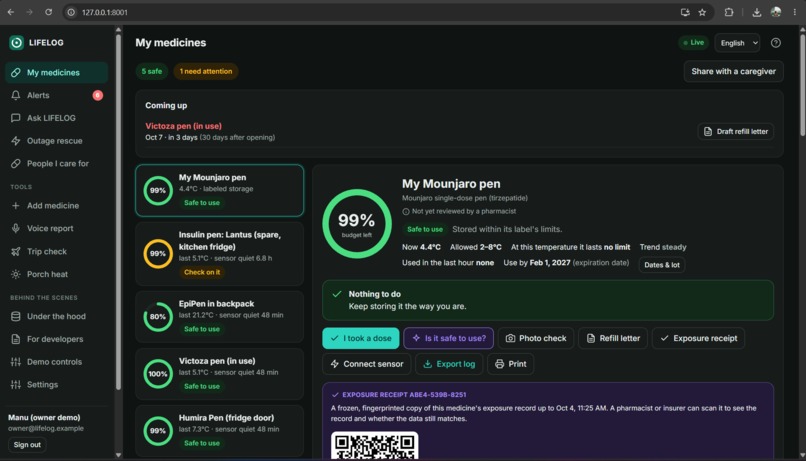This screenshot has height=461, width=806.
Task: Open the Dates & lot button
Action: 662,265
